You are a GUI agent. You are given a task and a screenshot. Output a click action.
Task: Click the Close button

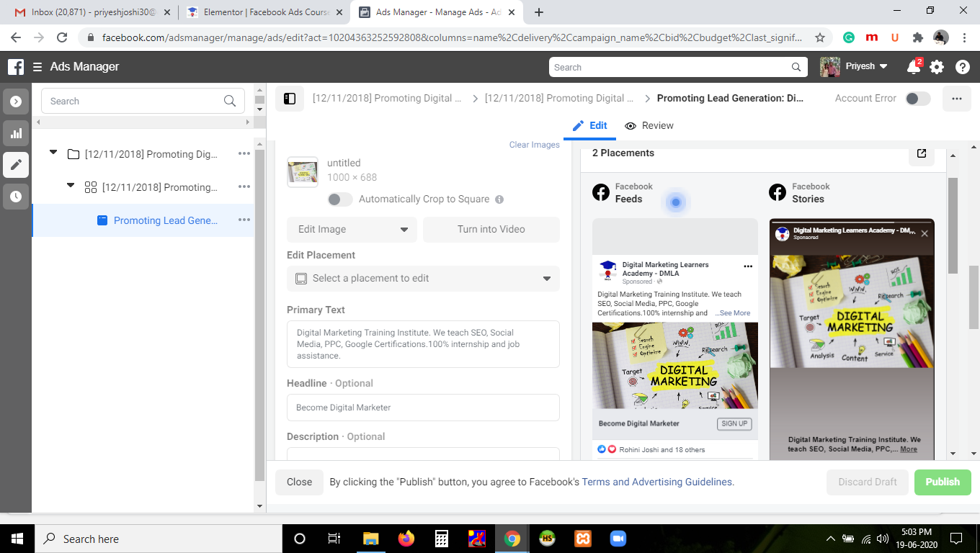[x=299, y=482]
